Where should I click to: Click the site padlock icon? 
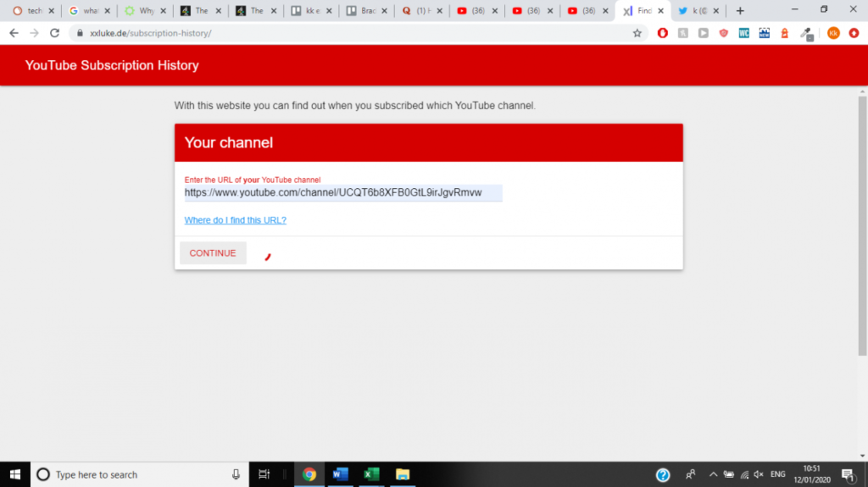coord(80,33)
